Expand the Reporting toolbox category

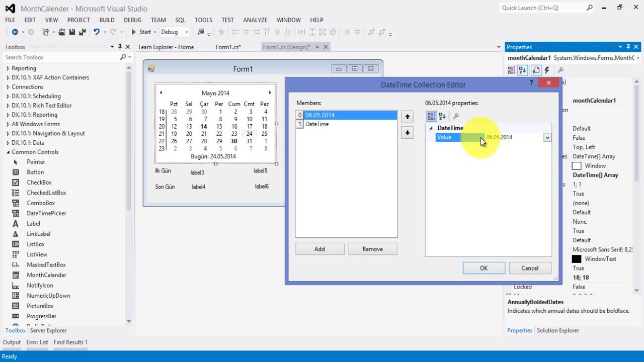coord(8,68)
